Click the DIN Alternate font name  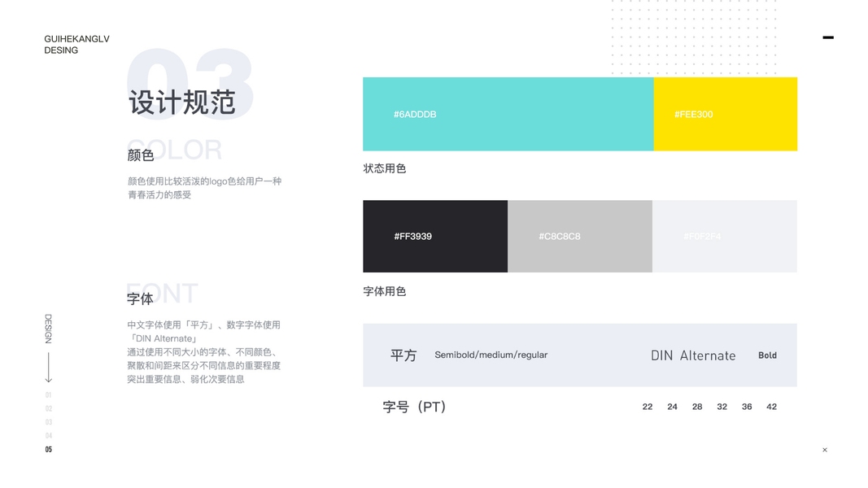click(x=693, y=355)
